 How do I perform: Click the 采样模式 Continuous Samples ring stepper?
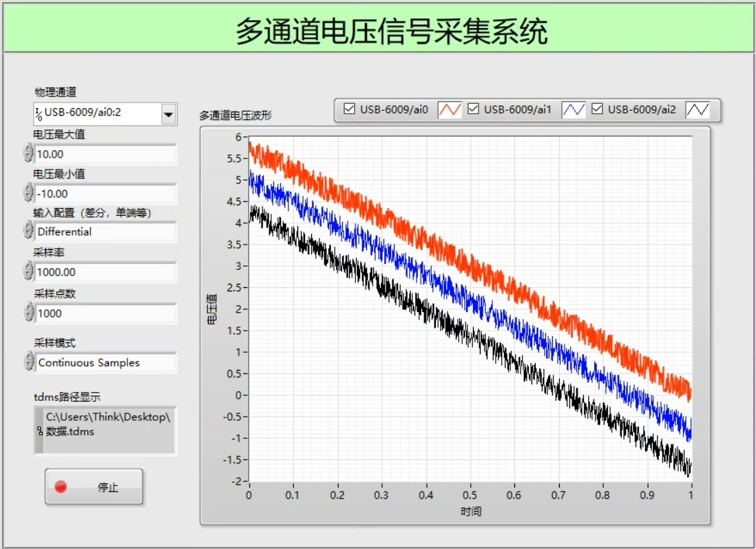(28, 362)
